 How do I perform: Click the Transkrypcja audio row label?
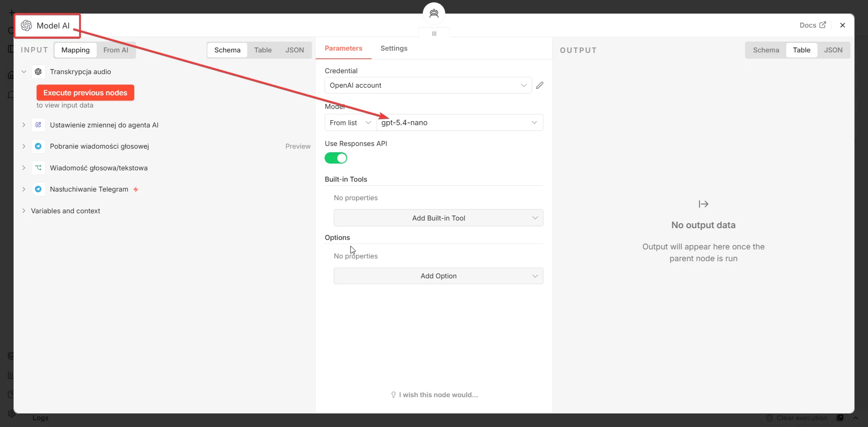(x=80, y=72)
